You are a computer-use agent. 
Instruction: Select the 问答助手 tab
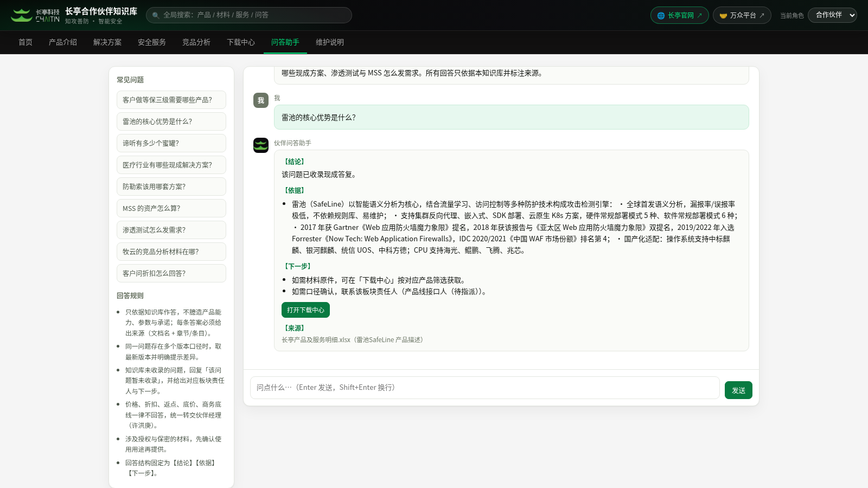(285, 42)
